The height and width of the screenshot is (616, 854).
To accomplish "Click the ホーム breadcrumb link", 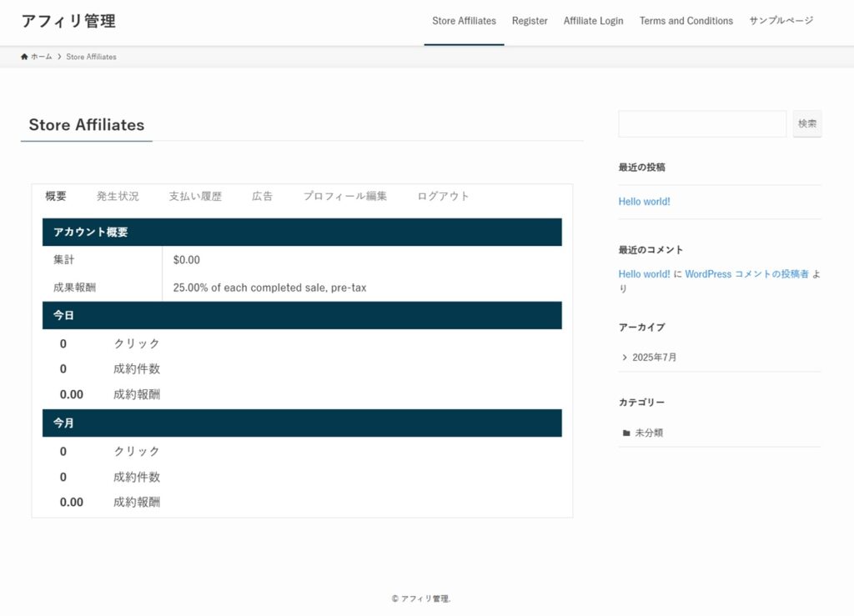I will [42, 57].
